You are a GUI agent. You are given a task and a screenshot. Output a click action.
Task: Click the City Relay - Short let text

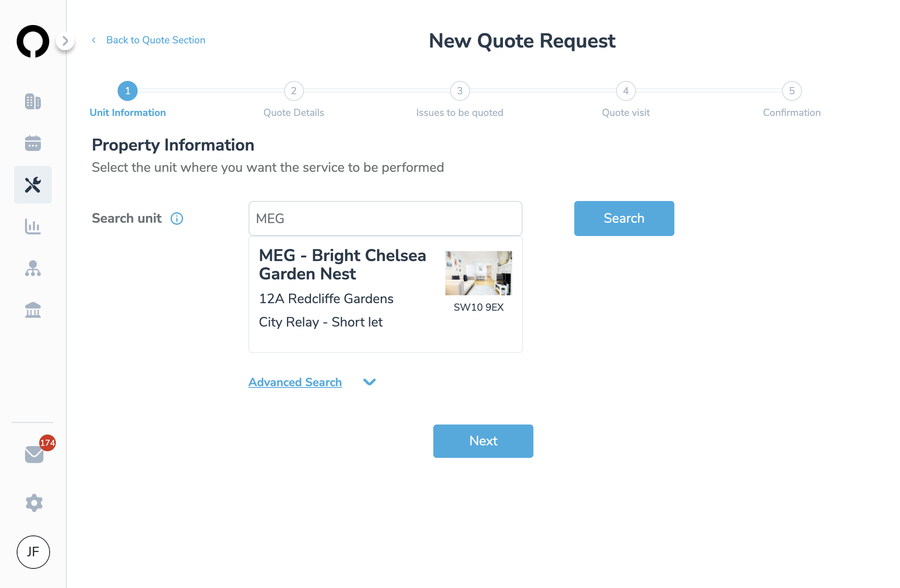(x=321, y=322)
